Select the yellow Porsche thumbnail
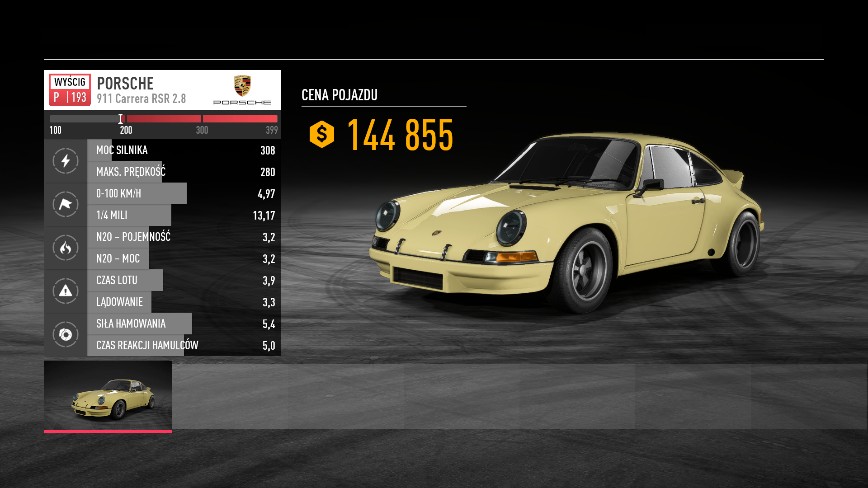The image size is (868, 488). 108,395
